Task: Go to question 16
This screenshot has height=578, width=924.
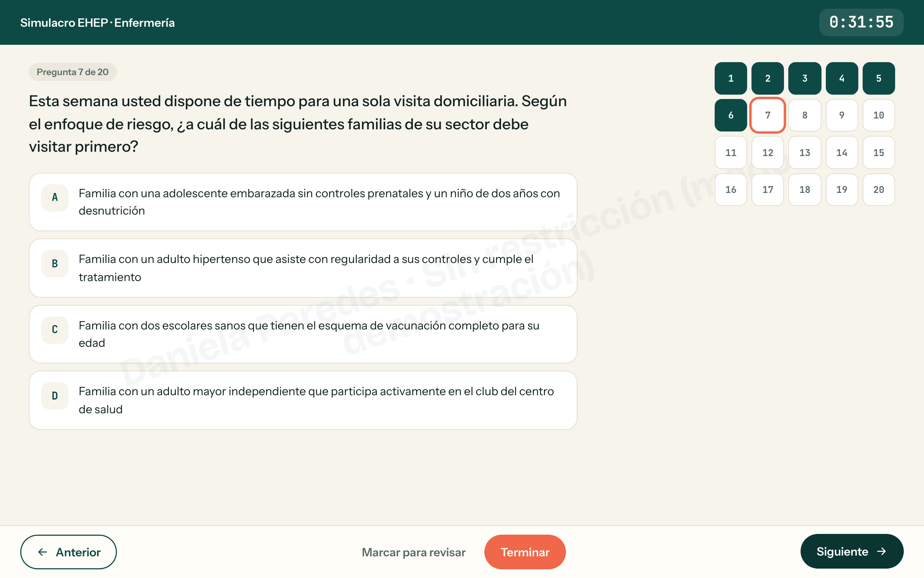Action: coord(731,190)
